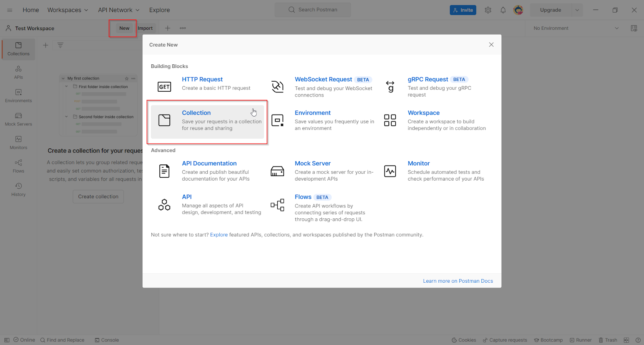The width and height of the screenshot is (644, 345).
Task: Open Mock Servers in the sidebar
Action: point(19,119)
